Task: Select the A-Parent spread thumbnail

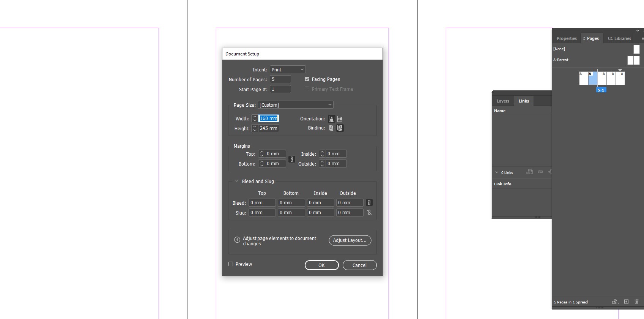Action: coord(633,60)
